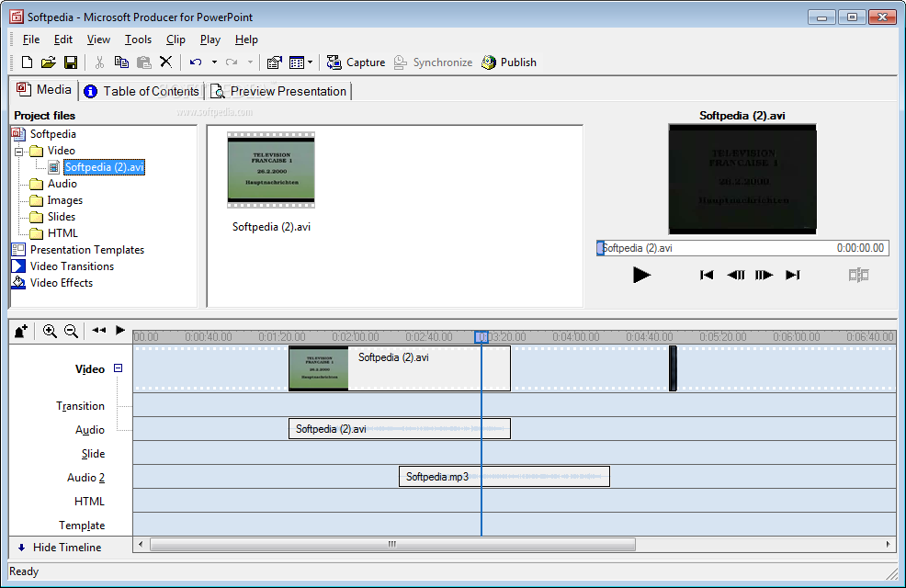This screenshot has height=588, width=906.
Task: Click the Copy icon in toolbar
Action: coord(121,62)
